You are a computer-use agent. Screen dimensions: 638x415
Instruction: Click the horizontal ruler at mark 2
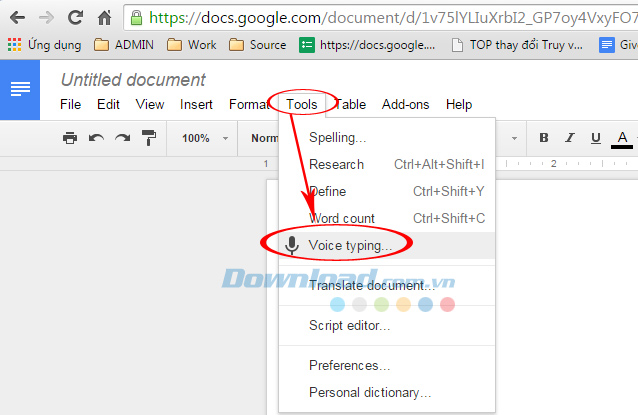[553, 164]
